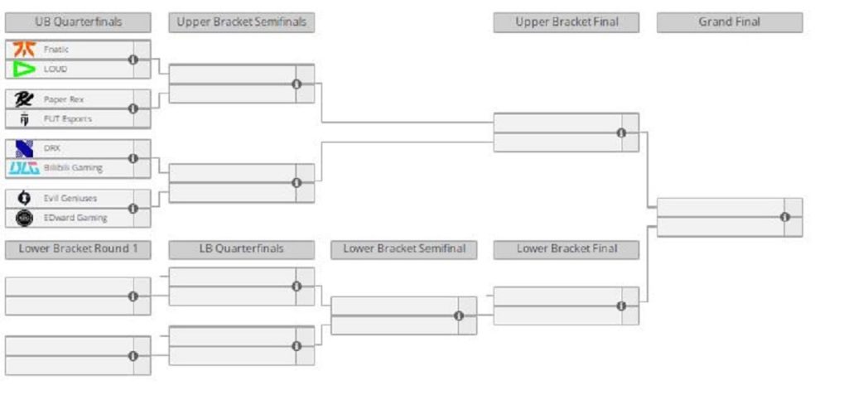Click the green LOUD logo
Viewport: 868px width, 395px height.
point(23,69)
